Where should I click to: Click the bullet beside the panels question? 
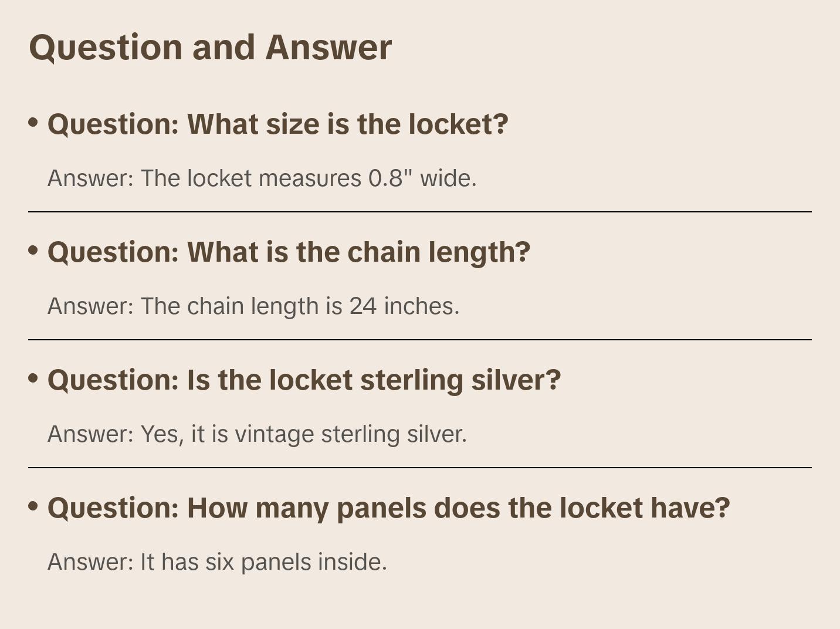point(33,506)
